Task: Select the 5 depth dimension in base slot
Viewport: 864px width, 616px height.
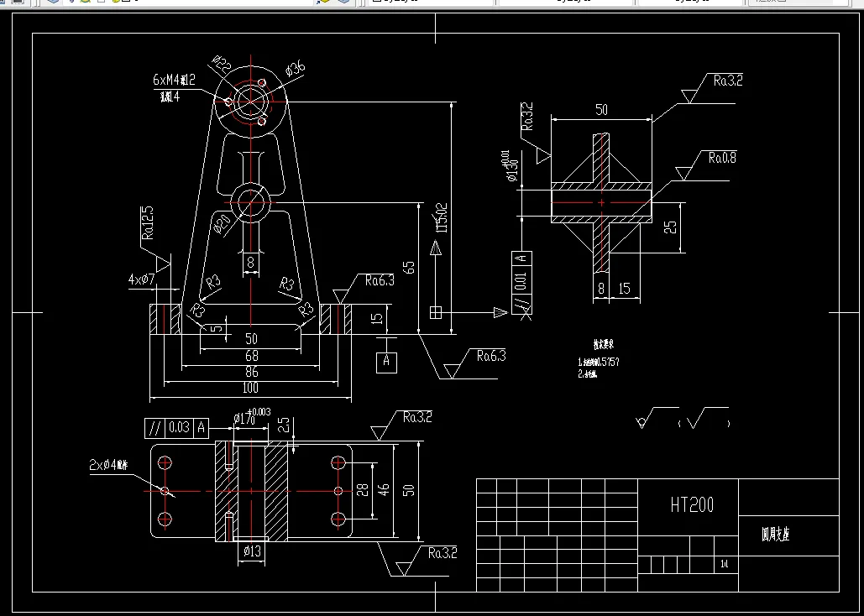Action: 217,328
